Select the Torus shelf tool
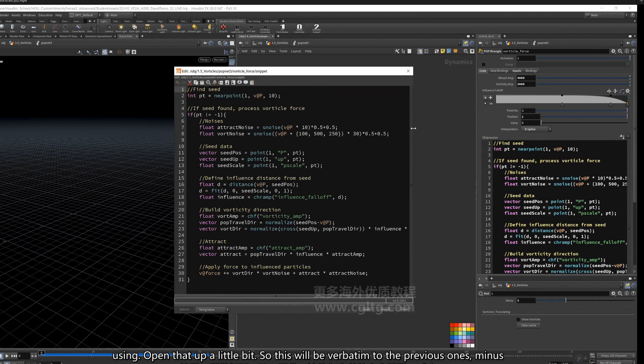This screenshot has width=644, height=364. 23,28
